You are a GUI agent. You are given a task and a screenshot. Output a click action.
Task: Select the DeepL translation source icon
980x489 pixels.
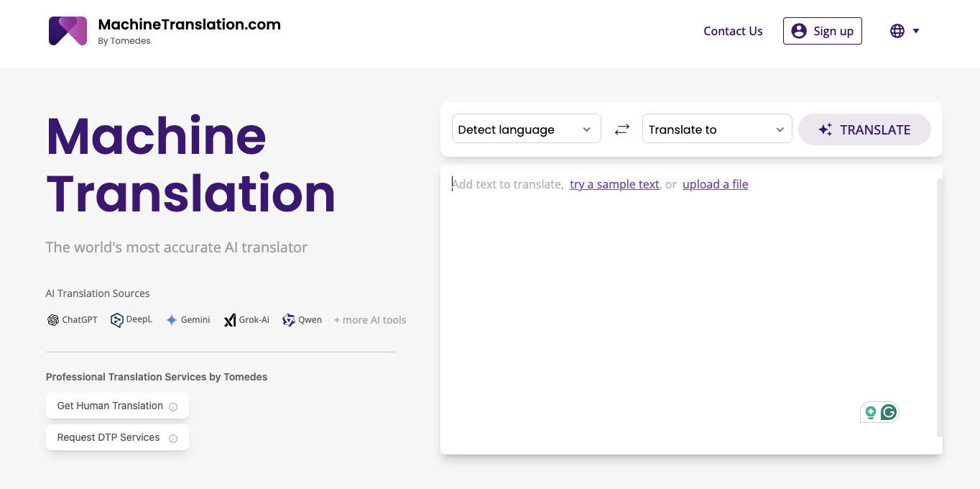point(116,319)
